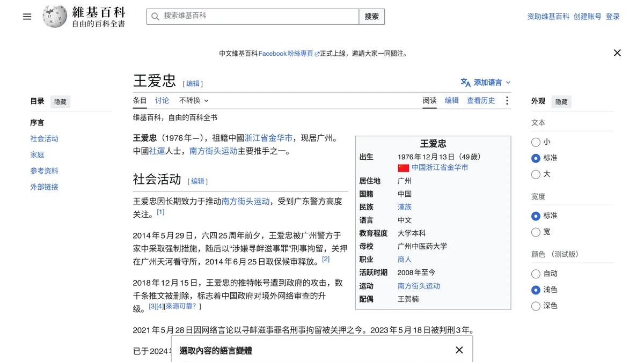Jump to 参考资料 in contents
This screenshot has height=362, width=644.
44,171
